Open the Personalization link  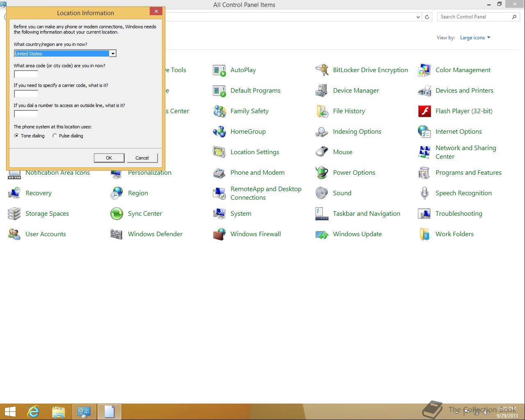pos(150,173)
